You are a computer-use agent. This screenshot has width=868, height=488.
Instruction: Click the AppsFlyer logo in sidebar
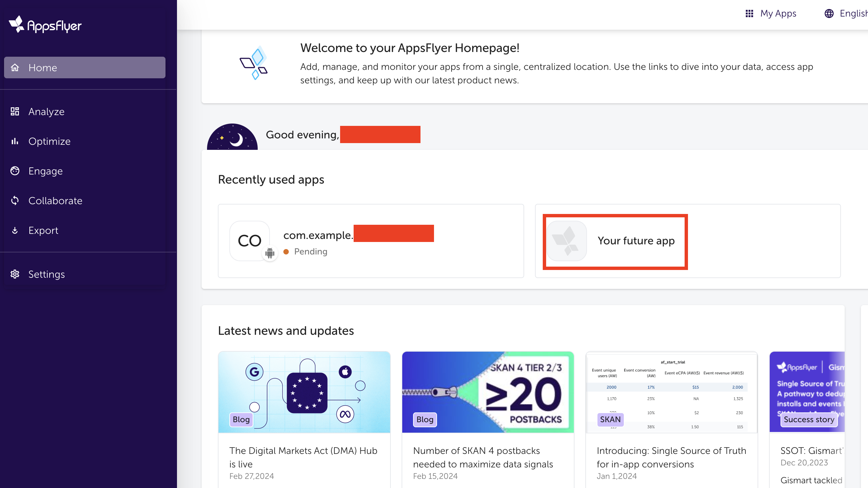(x=45, y=25)
